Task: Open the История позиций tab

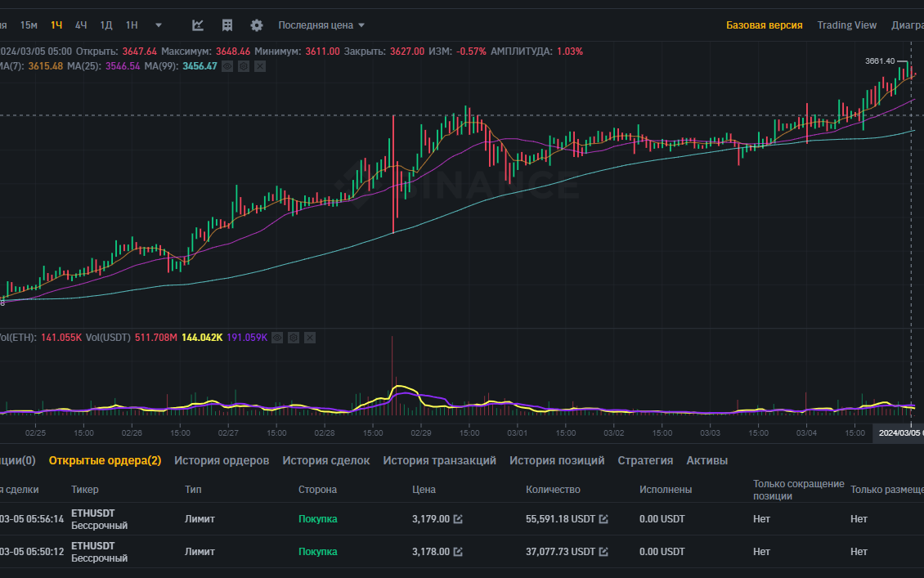Action: (557, 460)
